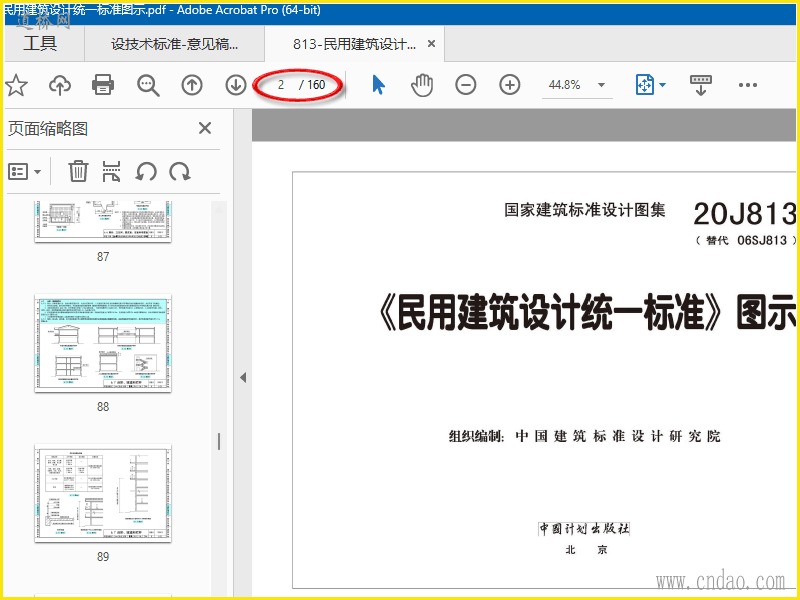The height and width of the screenshot is (600, 800).
Task: Zoom in with plus button
Action: tap(510, 85)
